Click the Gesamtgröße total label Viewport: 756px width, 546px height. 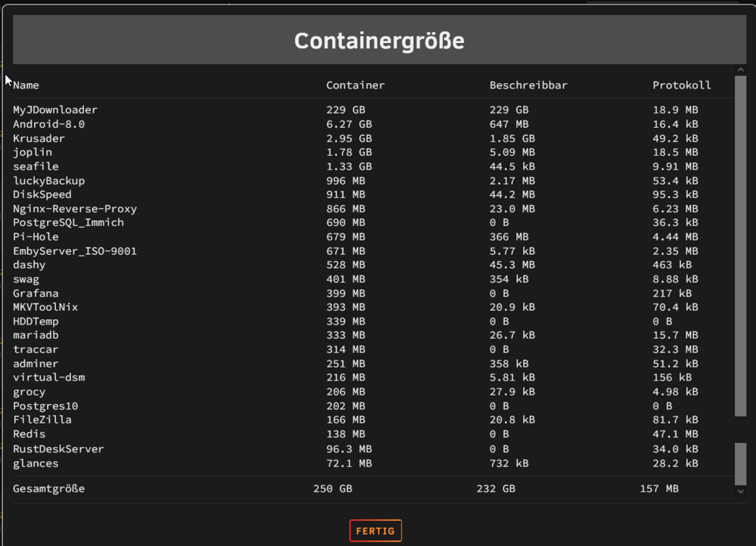click(48, 489)
